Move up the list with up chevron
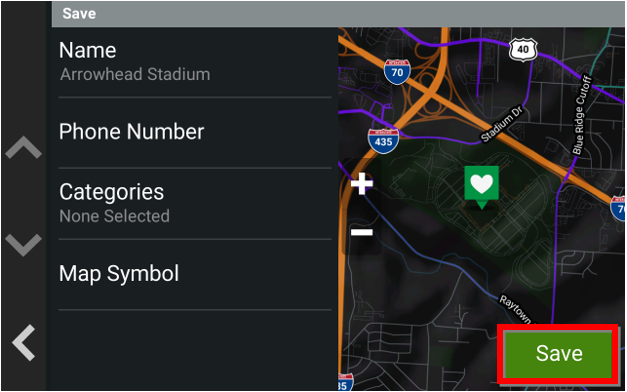This screenshot has height=392, width=627. pos(23,147)
